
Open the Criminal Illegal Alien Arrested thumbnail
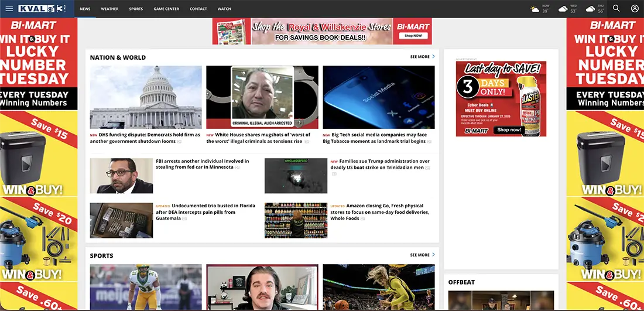pyautogui.click(x=262, y=97)
